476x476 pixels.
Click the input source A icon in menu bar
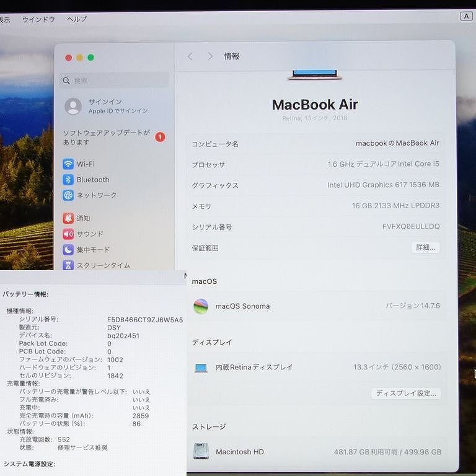pos(466,16)
